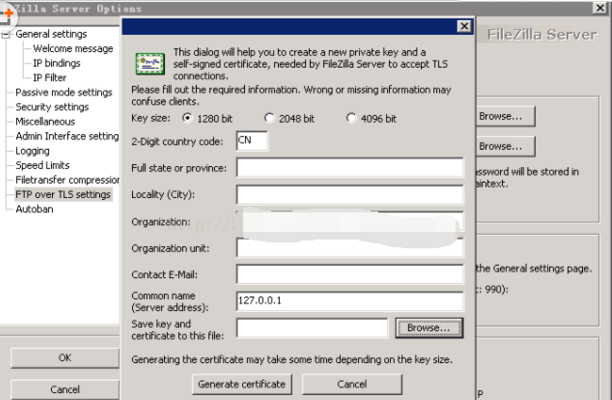This screenshot has height=400, width=612.
Task: Open Filetransfer compression settings
Action: [x=67, y=180]
